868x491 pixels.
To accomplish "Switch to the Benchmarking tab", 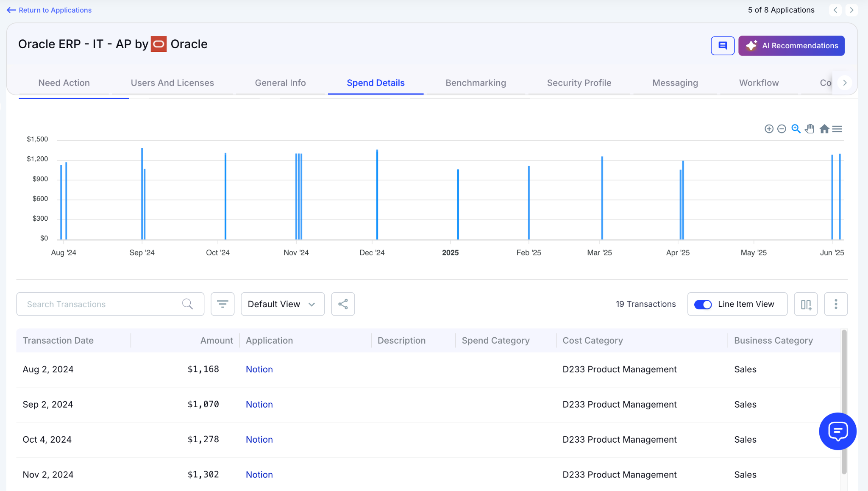I will 476,83.
